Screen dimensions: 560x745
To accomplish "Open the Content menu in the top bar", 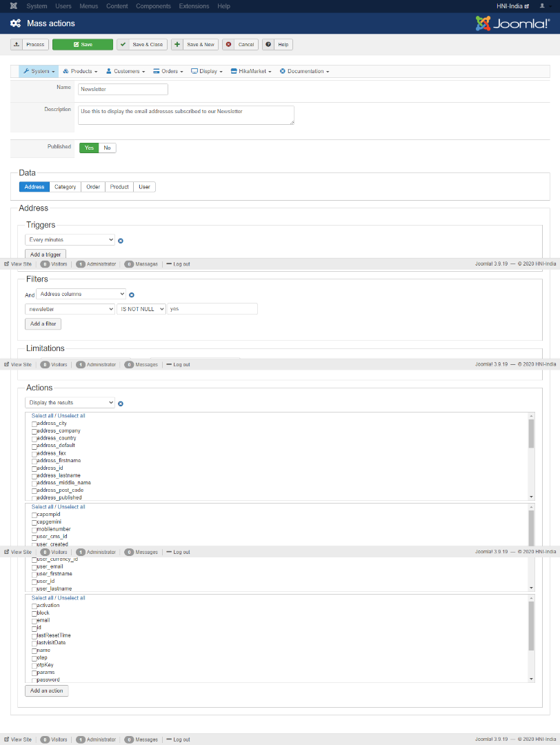I will pos(117,6).
